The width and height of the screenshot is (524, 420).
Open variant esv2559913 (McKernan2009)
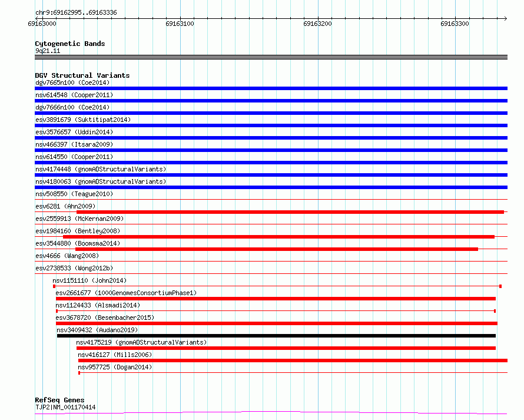tap(79, 219)
